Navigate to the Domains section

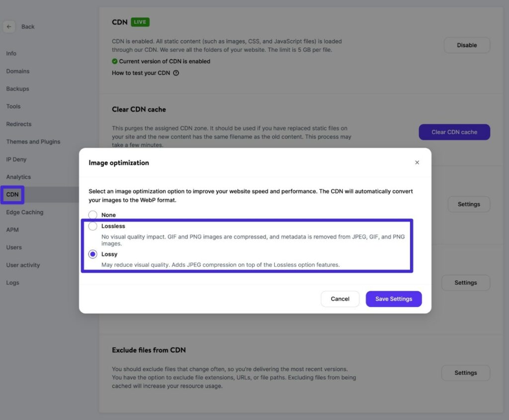(17, 71)
